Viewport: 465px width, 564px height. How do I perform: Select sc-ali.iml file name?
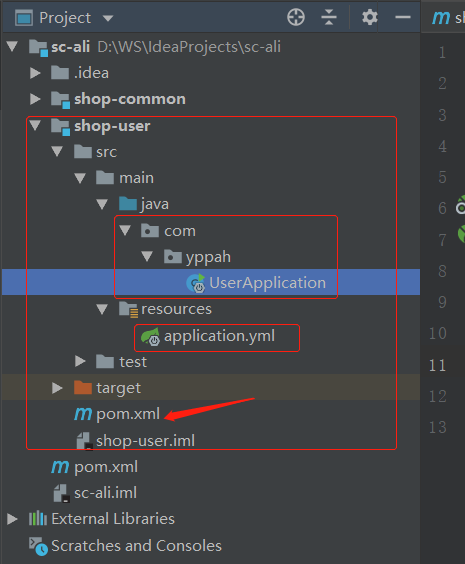(105, 493)
